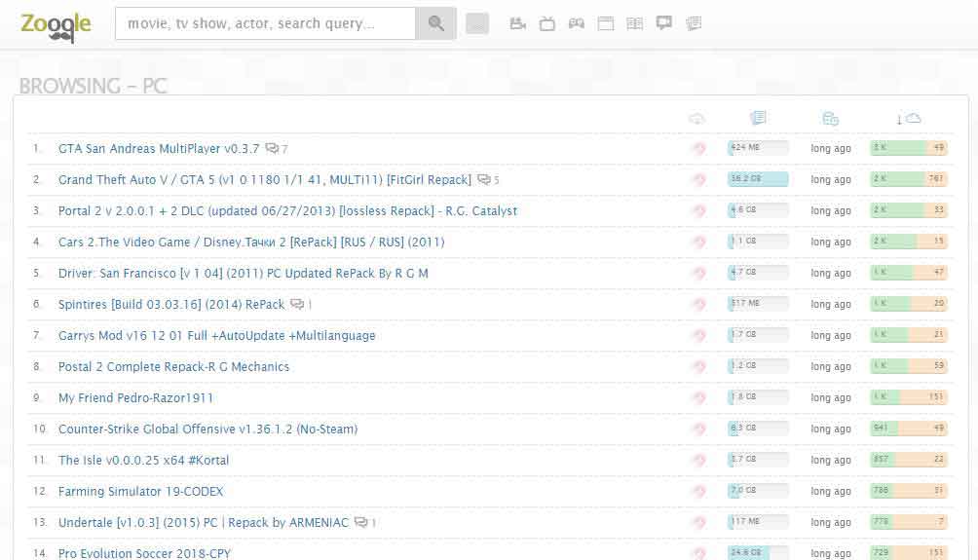Open the Books category icon
The width and height of the screenshot is (978, 560).
634,23
